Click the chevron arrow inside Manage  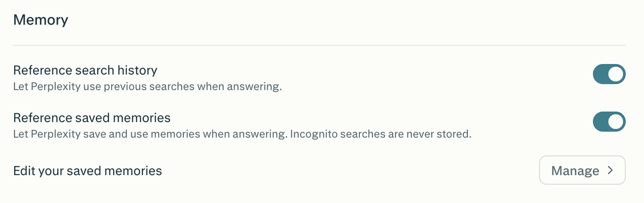(610, 171)
